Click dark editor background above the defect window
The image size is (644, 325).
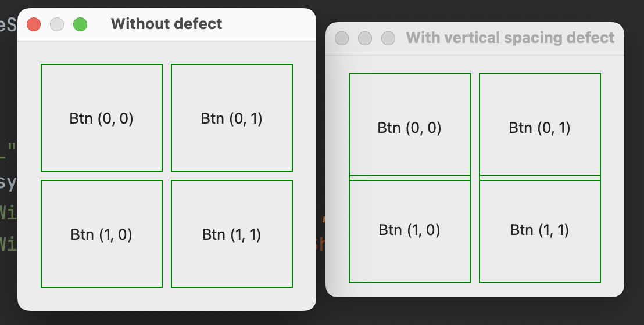tap(465, 10)
